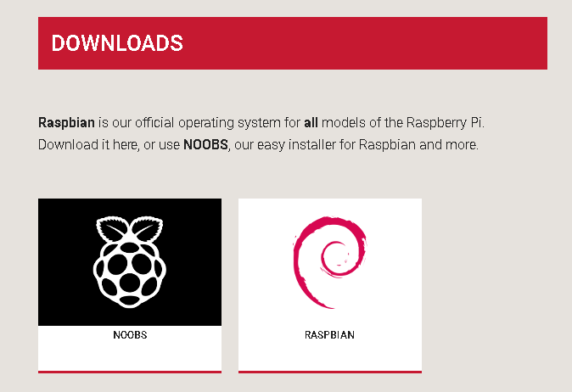Click the white Raspberry Pi logo

point(130,263)
